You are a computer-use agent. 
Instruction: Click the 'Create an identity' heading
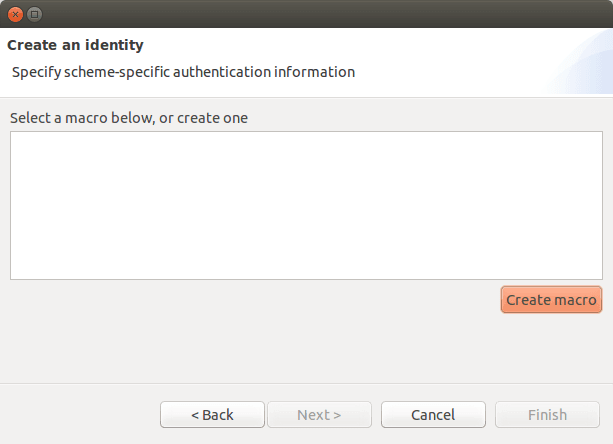[75, 45]
